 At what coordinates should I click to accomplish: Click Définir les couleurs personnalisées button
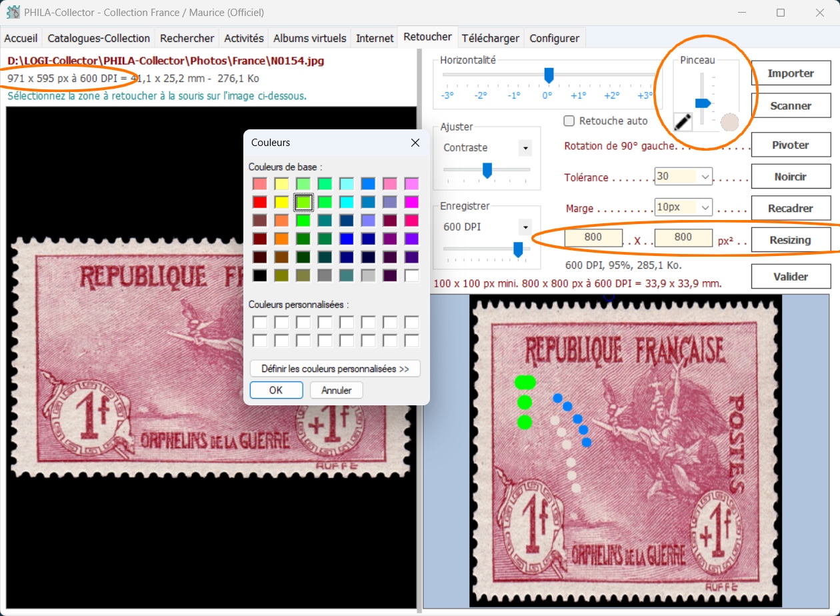(335, 369)
